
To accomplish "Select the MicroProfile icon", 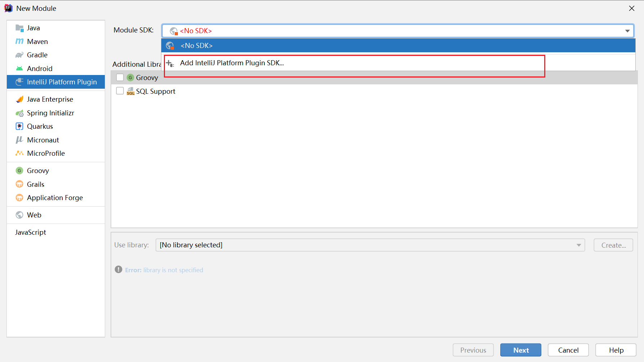I will pyautogui.click(x=19, y=153).
